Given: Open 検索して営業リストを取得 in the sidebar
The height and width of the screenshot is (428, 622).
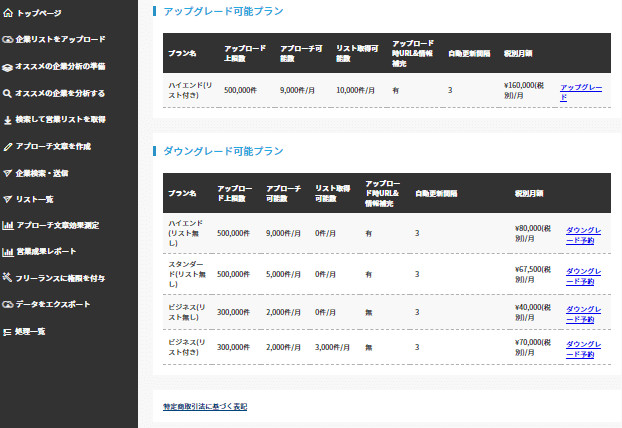Looking at the screenshot, I should click(61, 119).
